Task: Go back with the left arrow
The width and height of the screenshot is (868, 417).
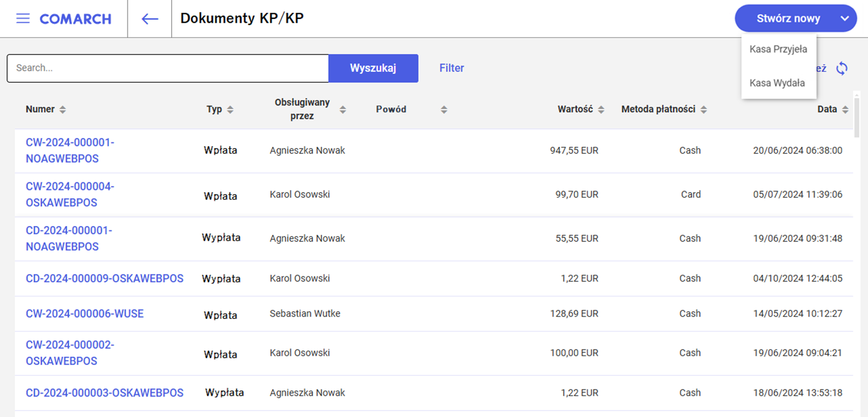Action: tap(150, 19)
